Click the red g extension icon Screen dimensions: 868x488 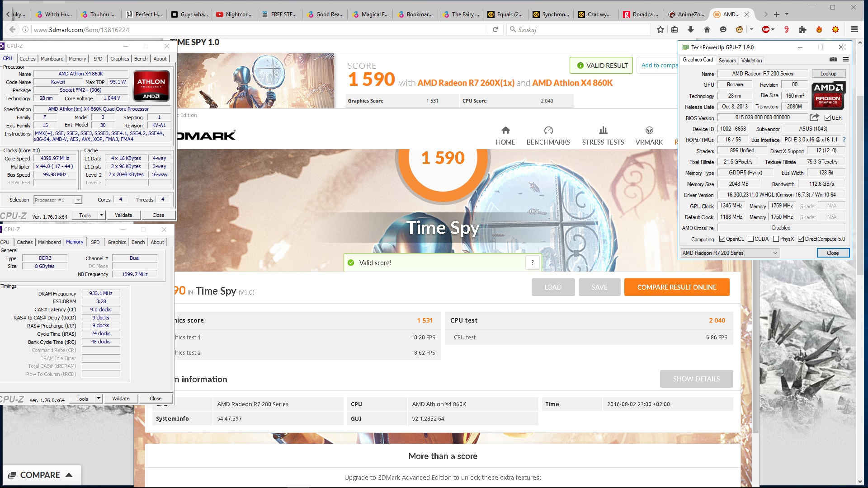point(787,29)
